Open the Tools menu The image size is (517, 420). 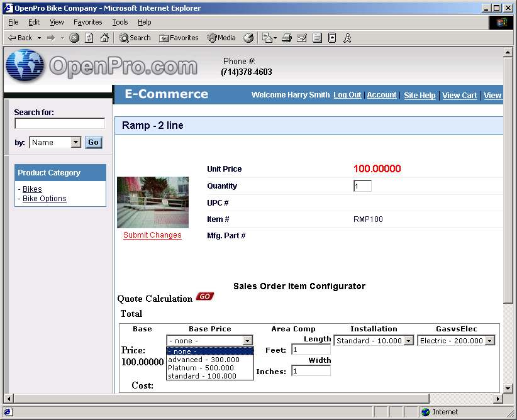click(120, 22)
